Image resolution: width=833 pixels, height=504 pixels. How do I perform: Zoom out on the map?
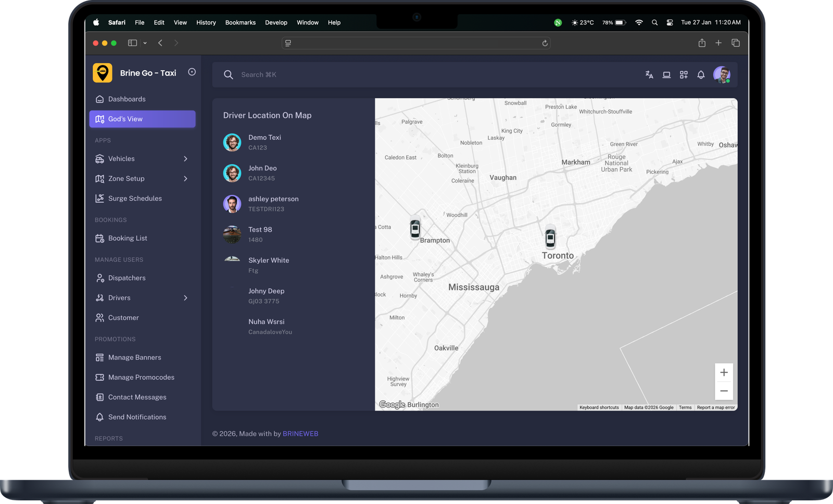[724, 391]
